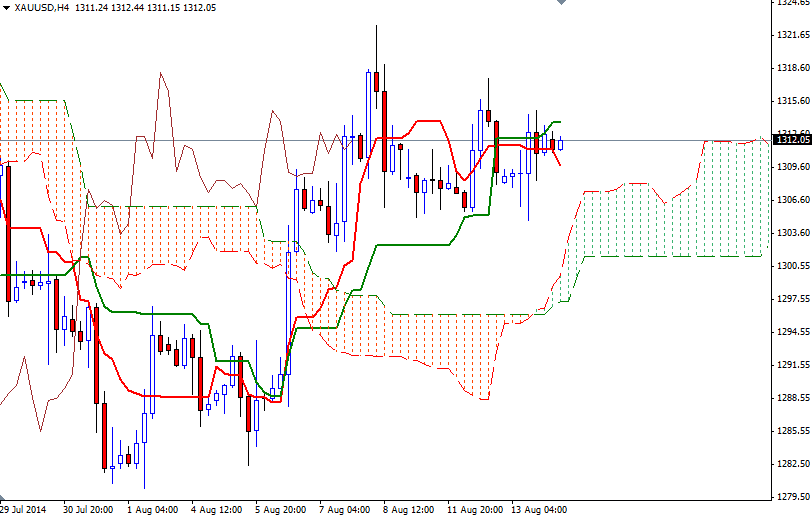
Task: Click the small triangle marker at the time axis start
Action: coord(2,497)
